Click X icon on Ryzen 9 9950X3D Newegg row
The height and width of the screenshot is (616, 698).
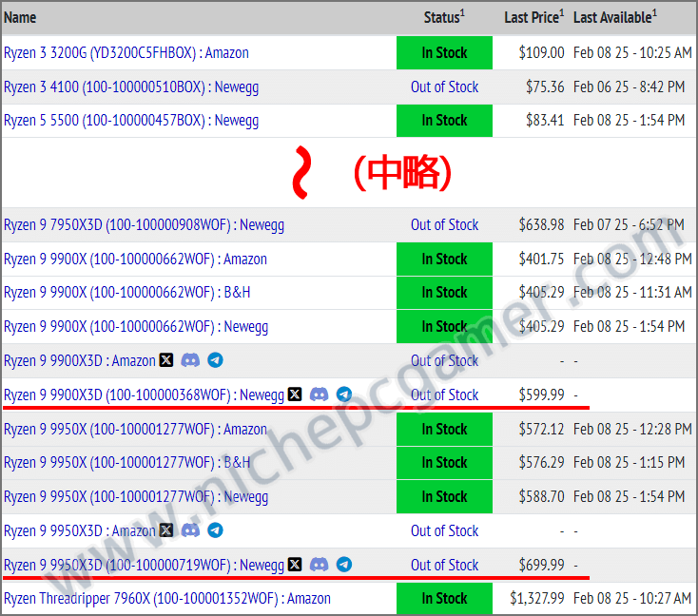(x=295, y=565)
